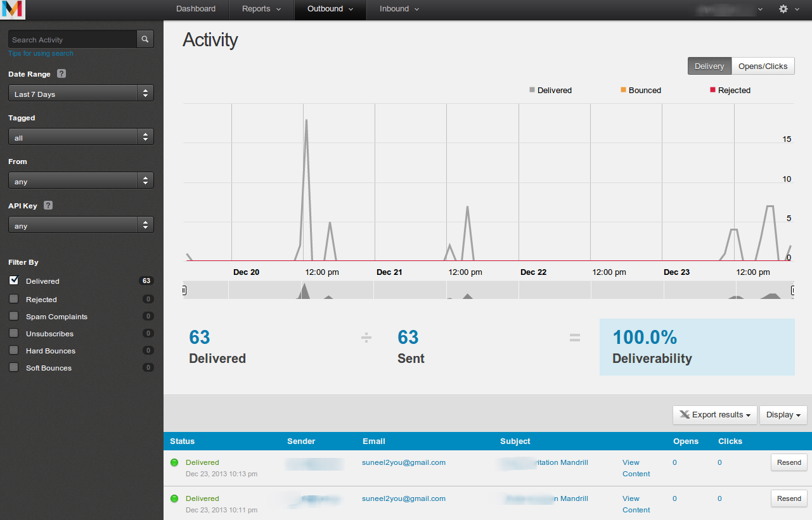Resend the top delivered email
The image size is (812, 520).
[x=789, y=462]
